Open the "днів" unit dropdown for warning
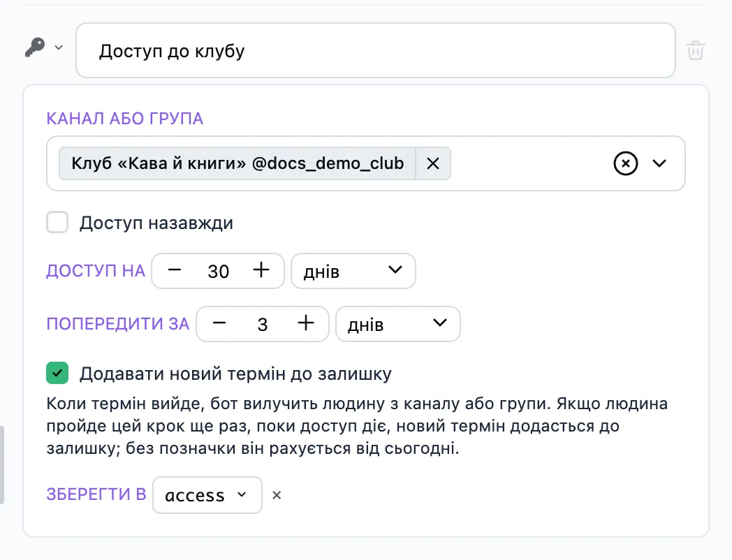This screenshot has width=732, height=560. (397, 324)
